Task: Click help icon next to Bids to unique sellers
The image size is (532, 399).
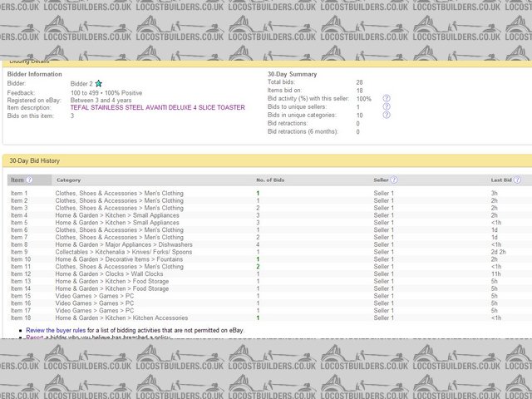Action: (x=387, y=107)
